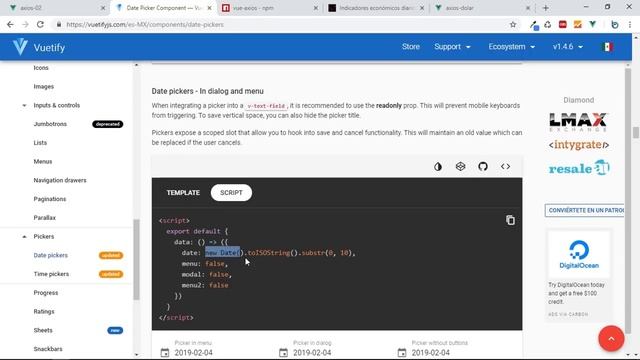Screen dimensions: 640x360
Task: Click the red scroll-to-top button
Action: pos(611,338)
